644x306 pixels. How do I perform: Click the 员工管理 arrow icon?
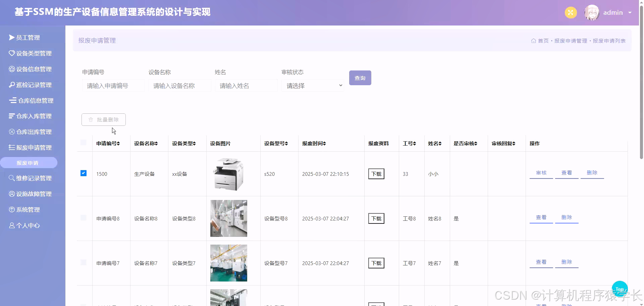coord(12,38)
